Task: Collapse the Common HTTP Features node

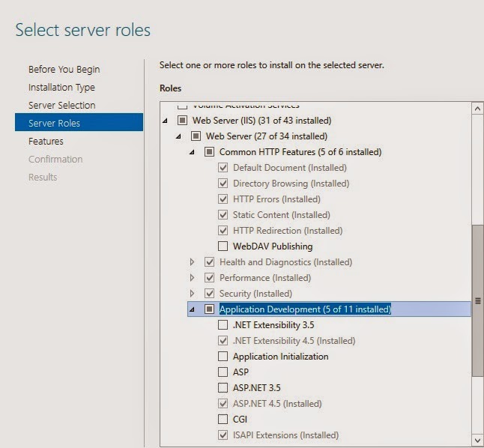Action: pos(192,152)
